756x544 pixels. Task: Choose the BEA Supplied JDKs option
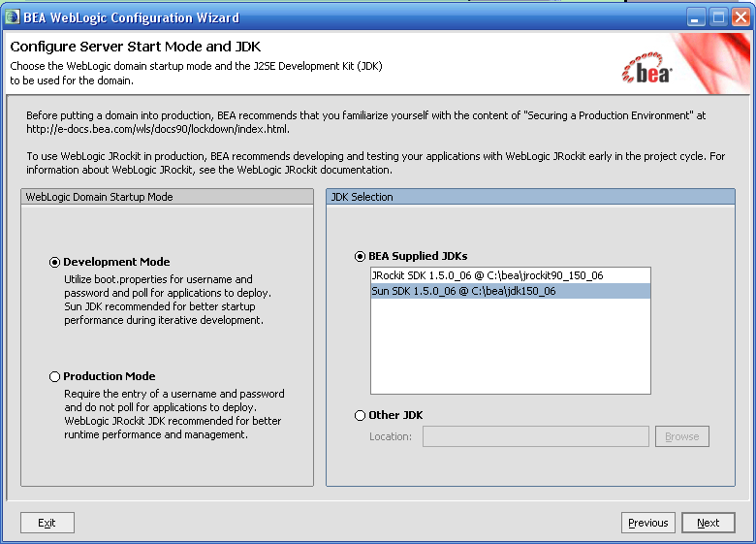point(360,256)
